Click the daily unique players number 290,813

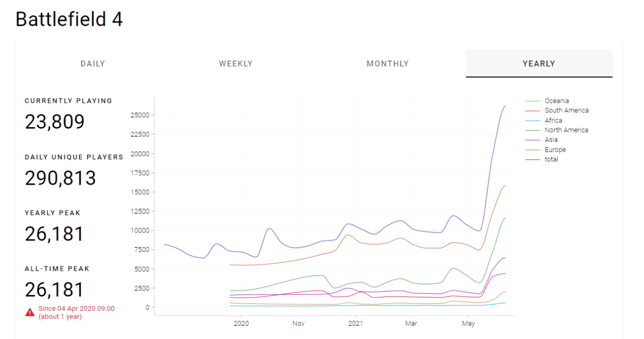click(60, 178)
